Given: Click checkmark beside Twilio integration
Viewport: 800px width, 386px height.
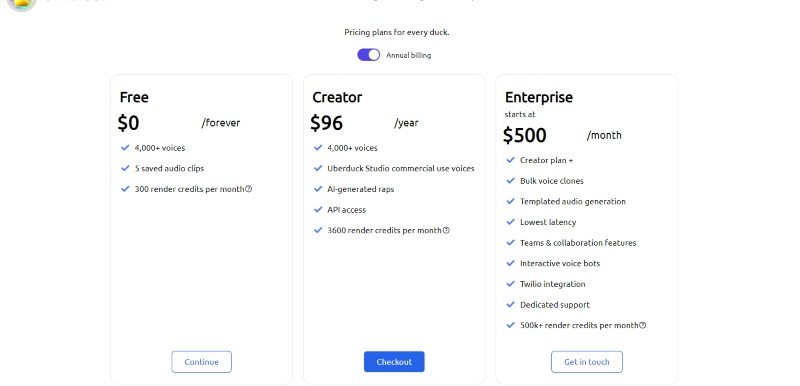Looking at the screenshot, I should (x=510, y=284).
